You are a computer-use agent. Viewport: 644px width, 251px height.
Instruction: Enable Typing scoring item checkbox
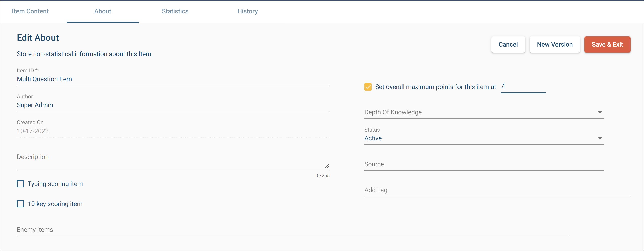tap(20, 184)
